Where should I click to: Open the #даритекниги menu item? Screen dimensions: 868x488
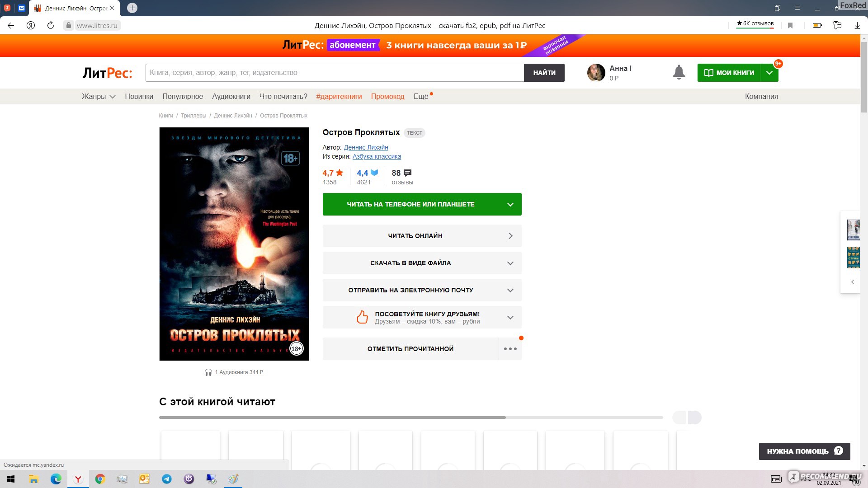[339, 96]
